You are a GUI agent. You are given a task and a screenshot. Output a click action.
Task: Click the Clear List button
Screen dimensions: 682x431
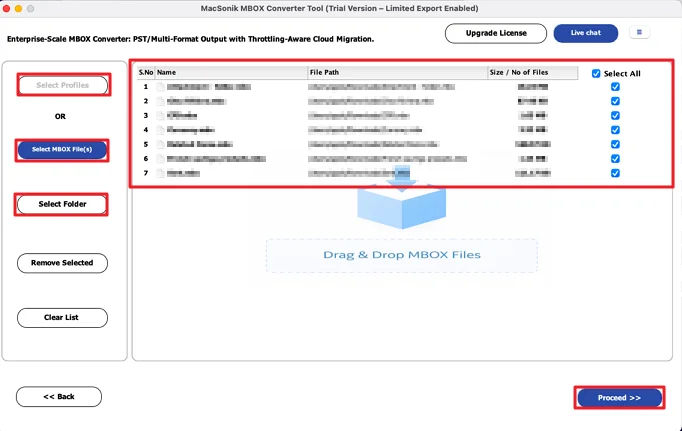pyautogui.click(x=62, y=317)
